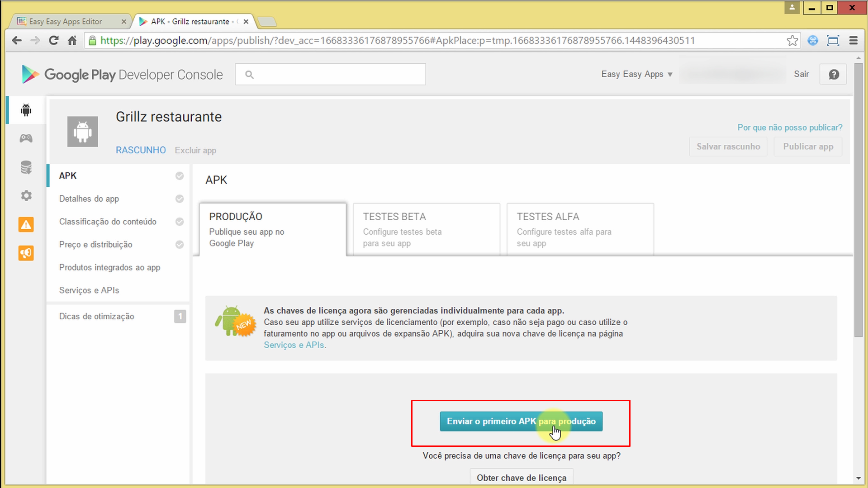
Task: Switch to the Easy Easy Apps Editor tab
Action: coord(65,21)
